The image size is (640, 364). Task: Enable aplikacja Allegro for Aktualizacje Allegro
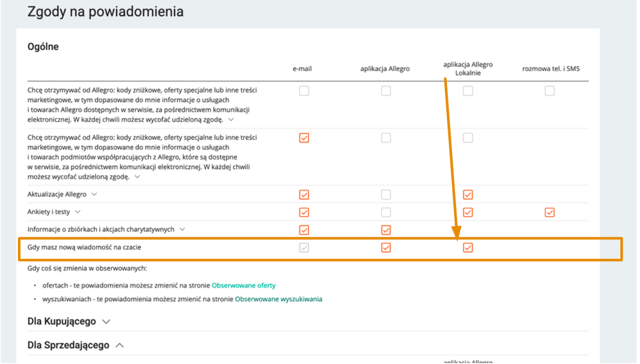click(x=385, y=195)
